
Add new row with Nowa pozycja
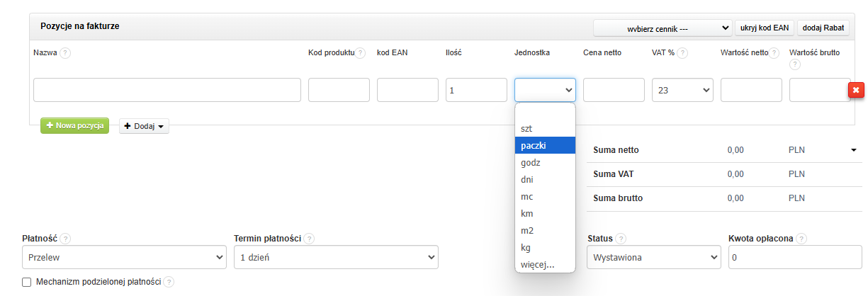coord(74,125)
